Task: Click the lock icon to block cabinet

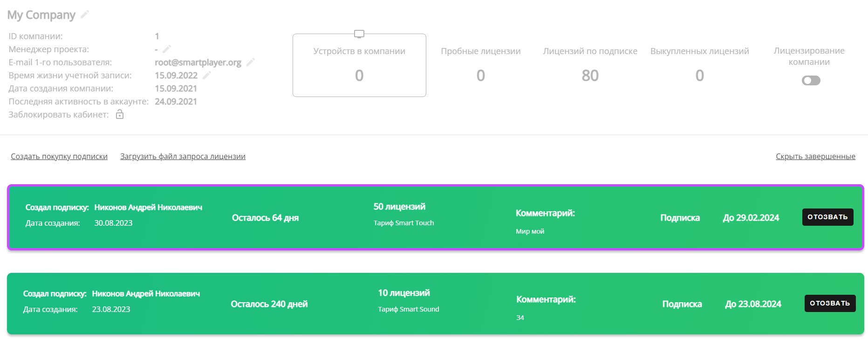Action: (120, 114)
